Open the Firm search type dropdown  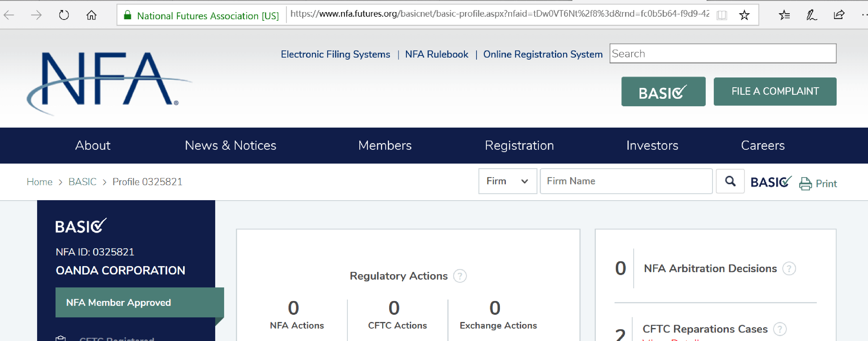pos(507,181)
